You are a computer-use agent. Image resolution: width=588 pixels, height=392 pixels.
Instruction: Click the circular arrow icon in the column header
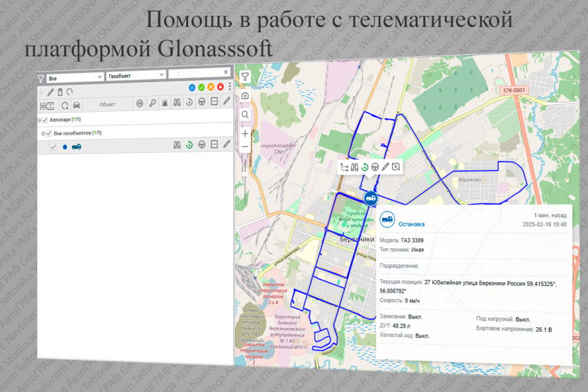tap(65, 106)
